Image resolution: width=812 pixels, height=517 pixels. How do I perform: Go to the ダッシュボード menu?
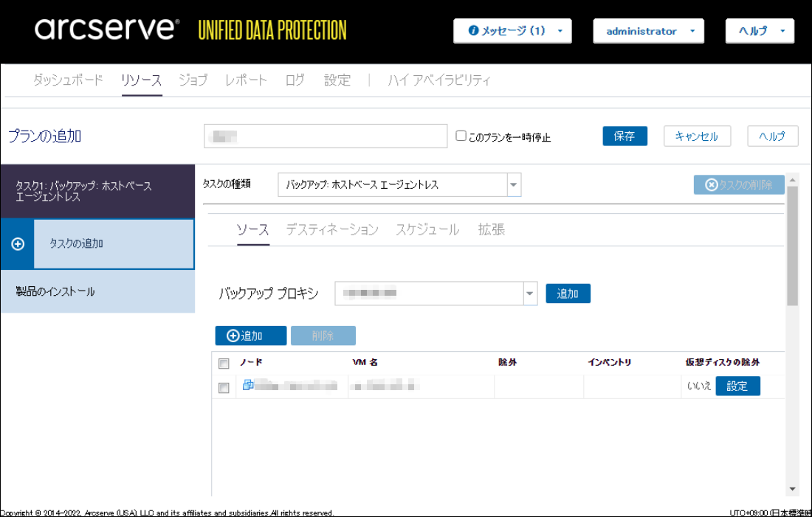coord(68,80)
